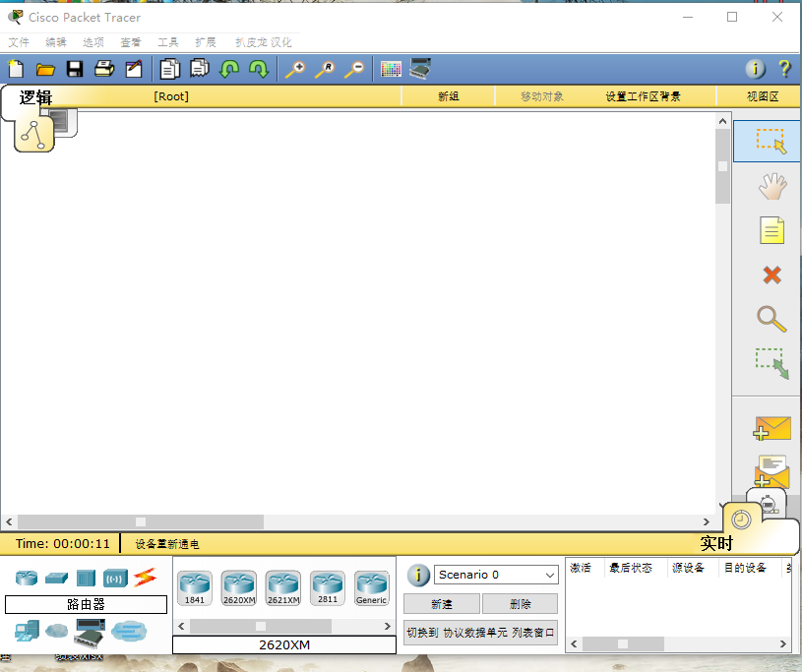Save the network with the floppy disk icon

point(75,69)
